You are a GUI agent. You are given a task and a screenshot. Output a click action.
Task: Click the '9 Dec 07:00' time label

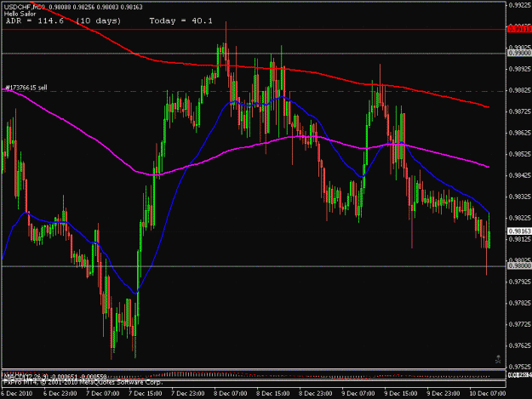click(358, 394)
